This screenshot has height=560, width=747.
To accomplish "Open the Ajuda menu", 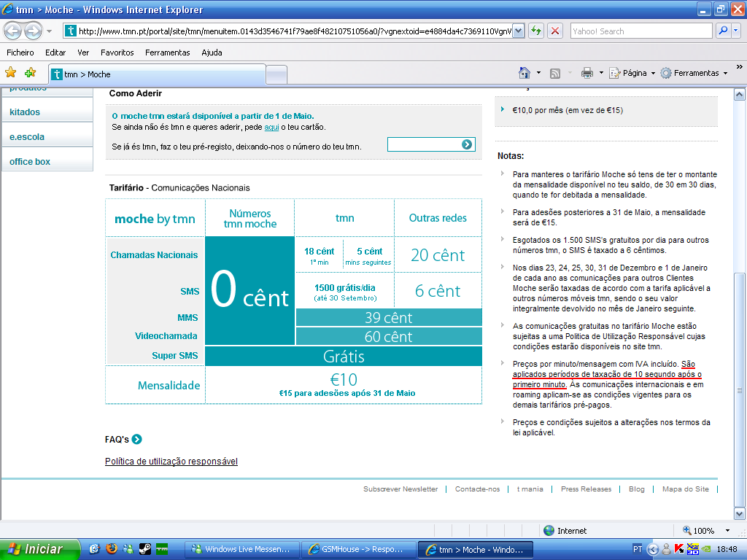I will [212, 52].
